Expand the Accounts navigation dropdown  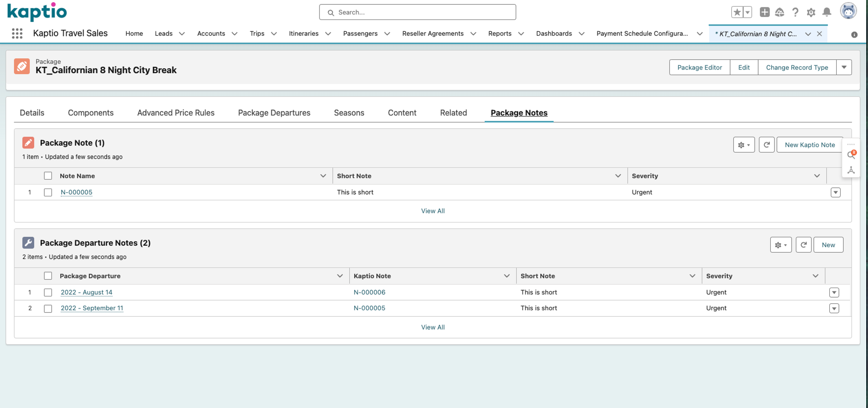pyautogui.click(x=234, y=33)
